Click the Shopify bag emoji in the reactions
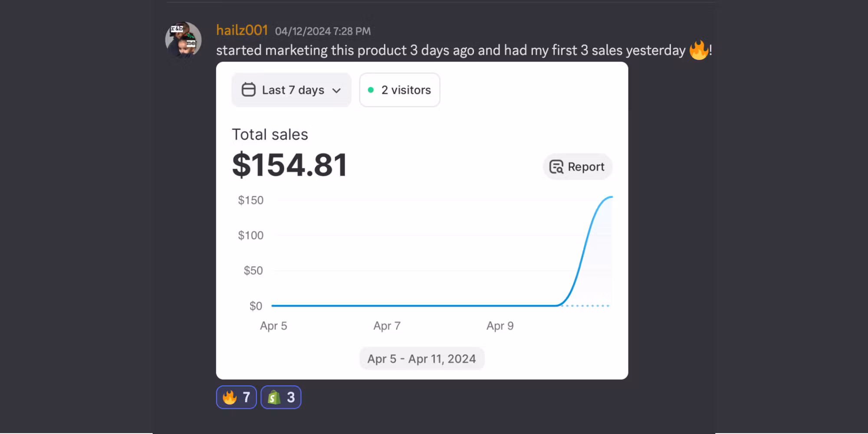This screenshot has width=868, height=434. (x=274, y=397)
